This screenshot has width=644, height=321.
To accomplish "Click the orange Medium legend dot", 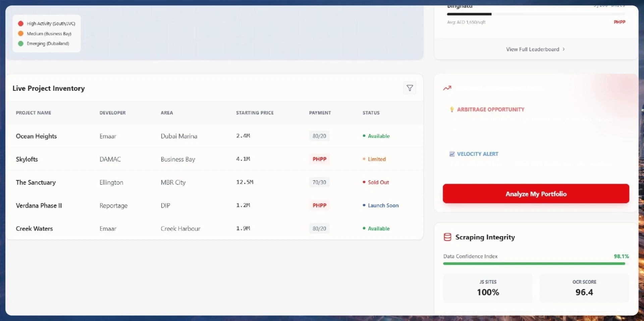I will (x=21, y=34).
